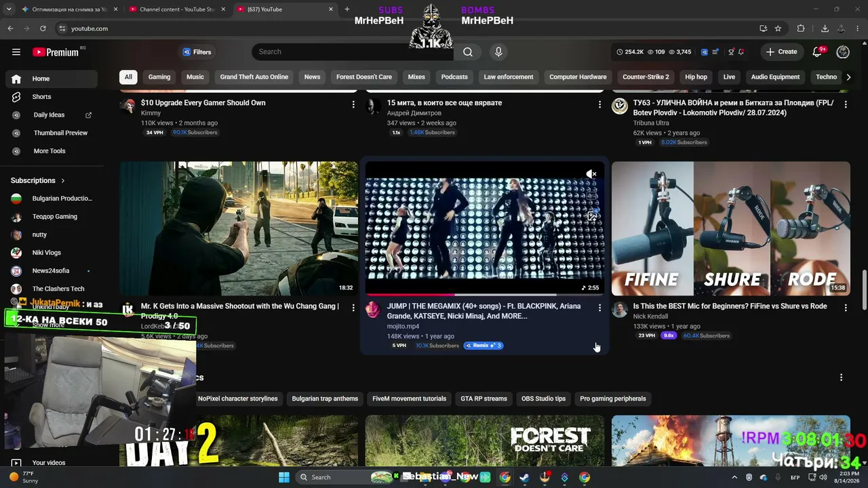
Task: Open the vidIQ blue extension icon in the masthead
Action: click(705, 52)
